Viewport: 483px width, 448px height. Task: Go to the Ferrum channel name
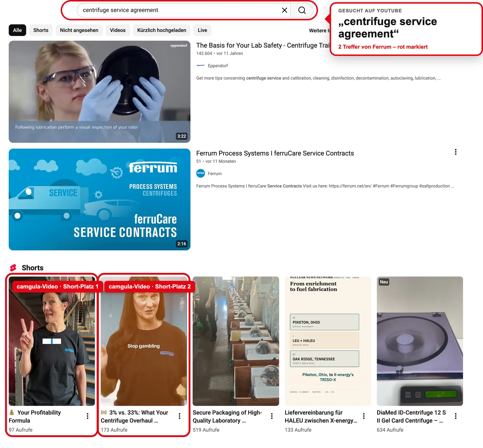click(x=215, y=174)
